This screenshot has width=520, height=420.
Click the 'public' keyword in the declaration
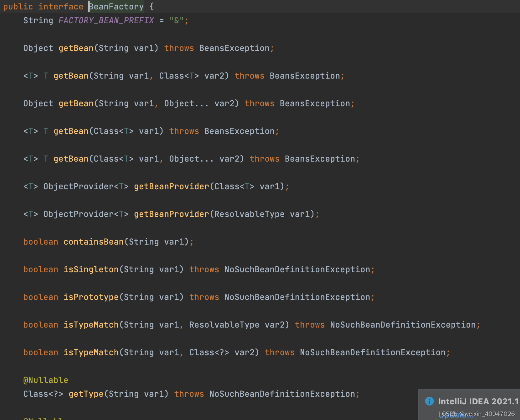18,7
